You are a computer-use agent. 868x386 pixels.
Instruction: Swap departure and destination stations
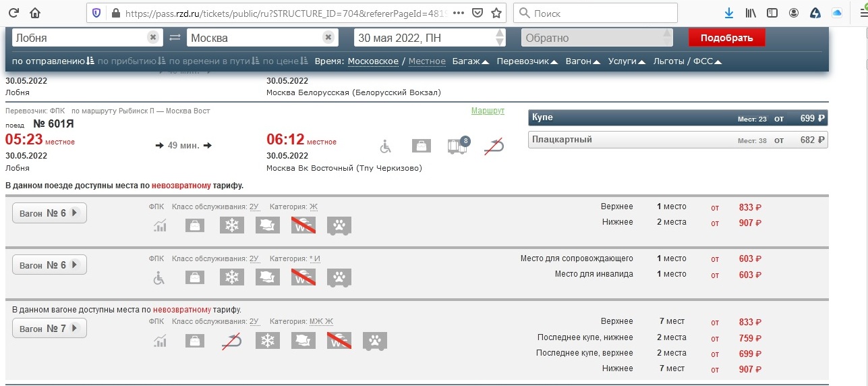[x=175, y=38]
